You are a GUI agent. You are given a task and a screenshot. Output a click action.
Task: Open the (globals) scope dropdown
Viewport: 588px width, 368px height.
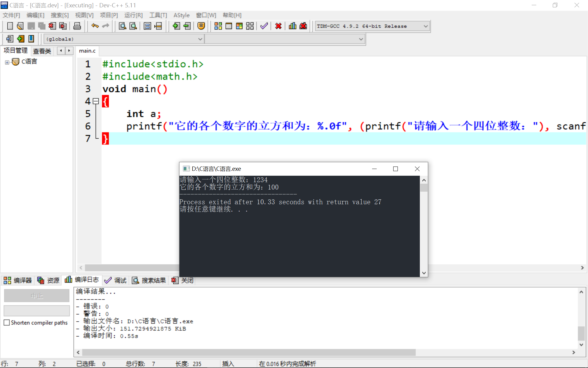coord(200,39)
